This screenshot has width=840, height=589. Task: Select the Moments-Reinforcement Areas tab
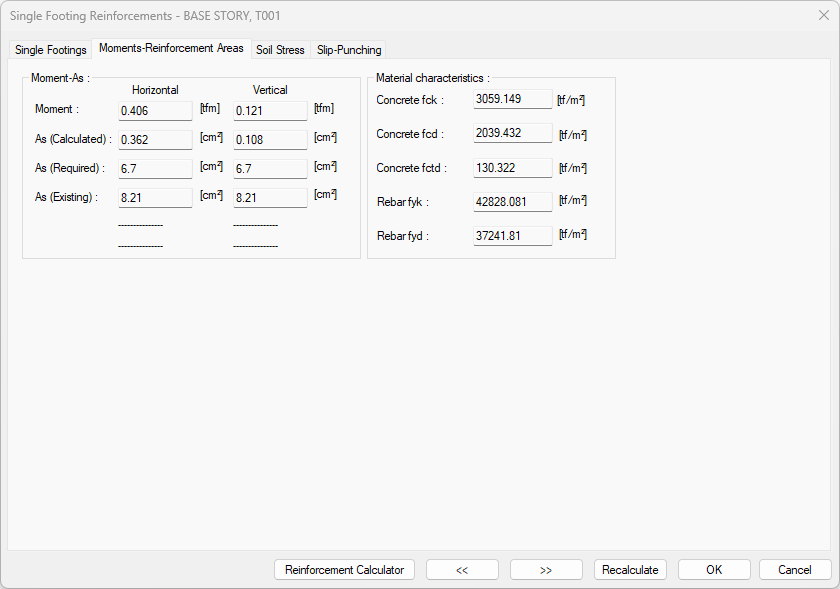coord(171,49)
